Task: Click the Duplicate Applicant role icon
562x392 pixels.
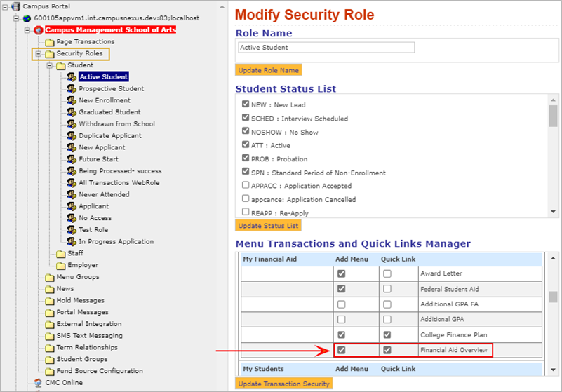Action: (x=72, y=136)
